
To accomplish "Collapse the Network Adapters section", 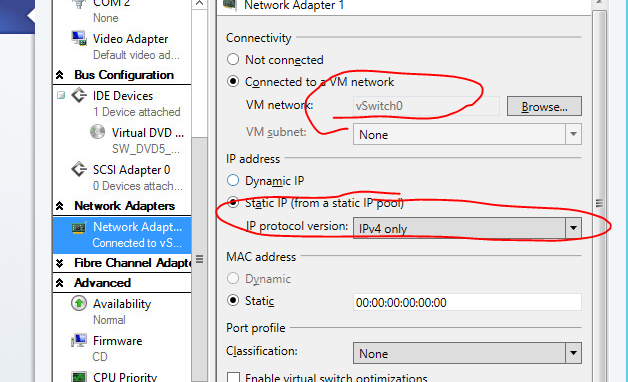I will pyautogui.click(x=60, y=206).
